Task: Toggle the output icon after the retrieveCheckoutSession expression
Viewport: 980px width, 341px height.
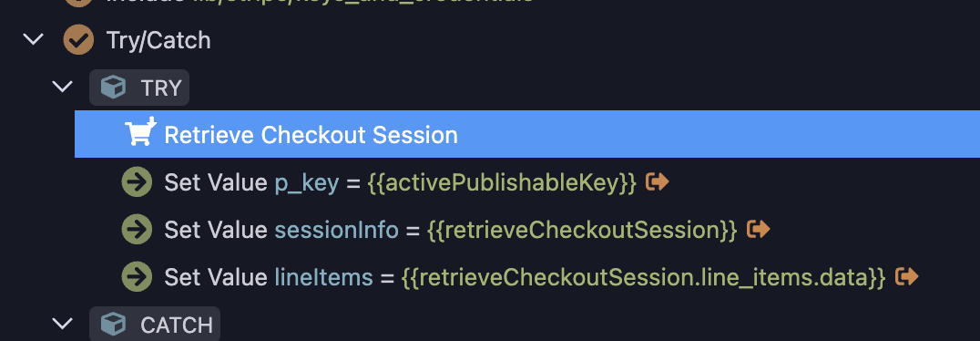Action: 758,230
